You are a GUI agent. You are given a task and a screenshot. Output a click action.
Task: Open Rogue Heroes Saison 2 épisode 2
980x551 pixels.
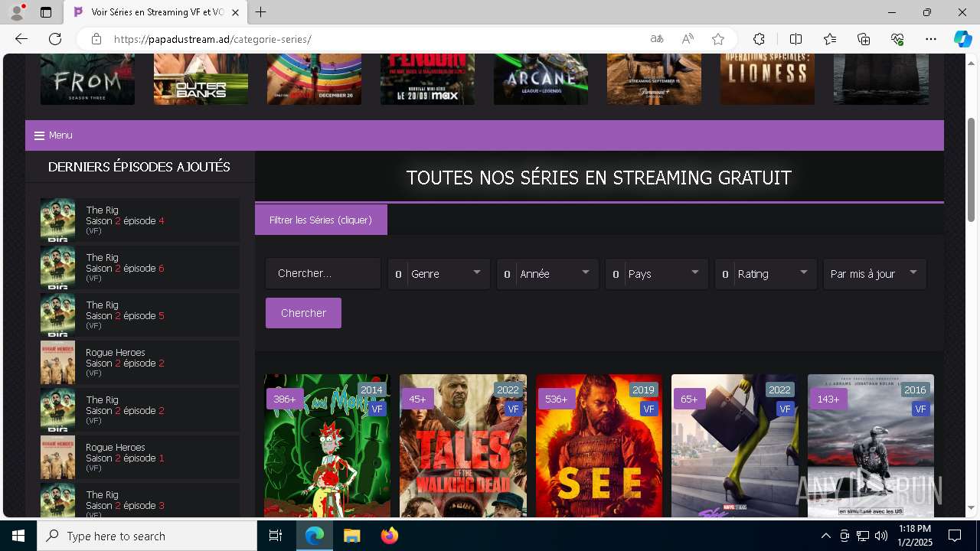pyautogui.click(x=140, y=363)
